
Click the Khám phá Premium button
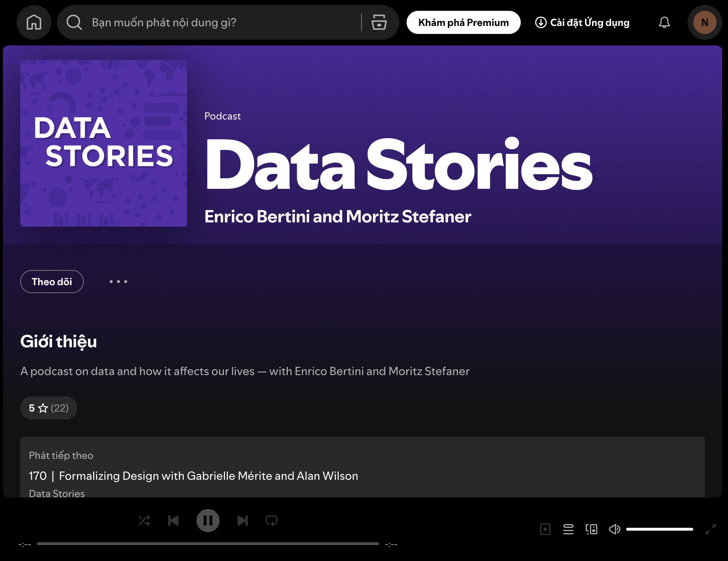[463, 22]
